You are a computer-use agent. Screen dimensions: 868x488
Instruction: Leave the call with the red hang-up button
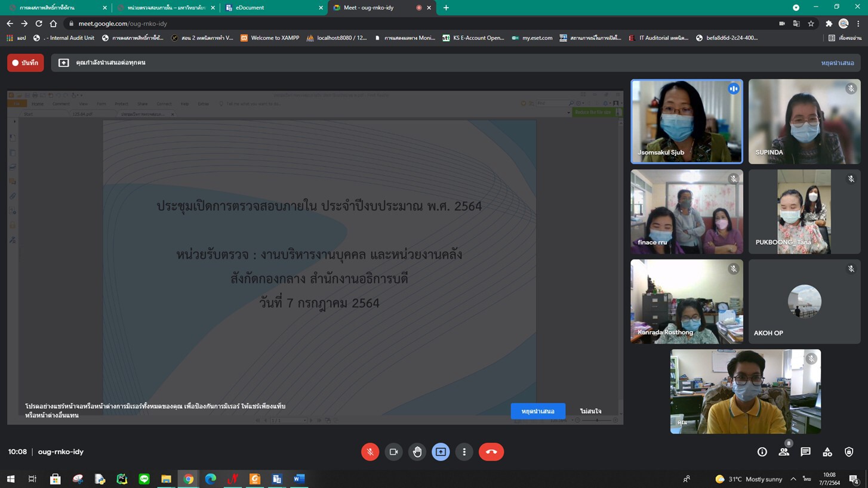click(x=491, y=452)
